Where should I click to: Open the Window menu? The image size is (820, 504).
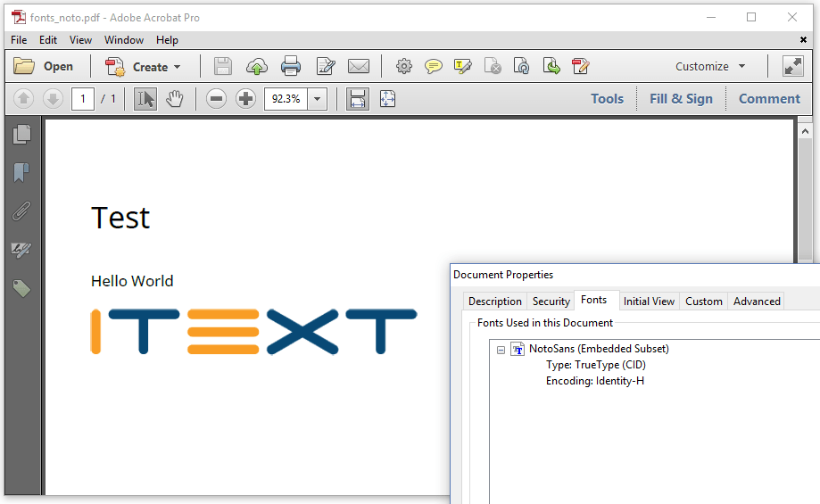pyautogui.click(x=124, y=40)
